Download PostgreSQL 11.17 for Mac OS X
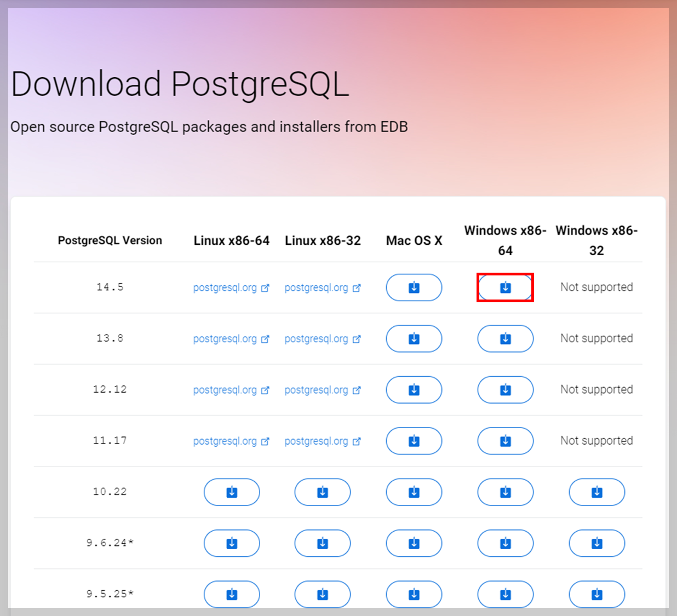This screenshot has width=677, height=616. click(x=414, y=441)
